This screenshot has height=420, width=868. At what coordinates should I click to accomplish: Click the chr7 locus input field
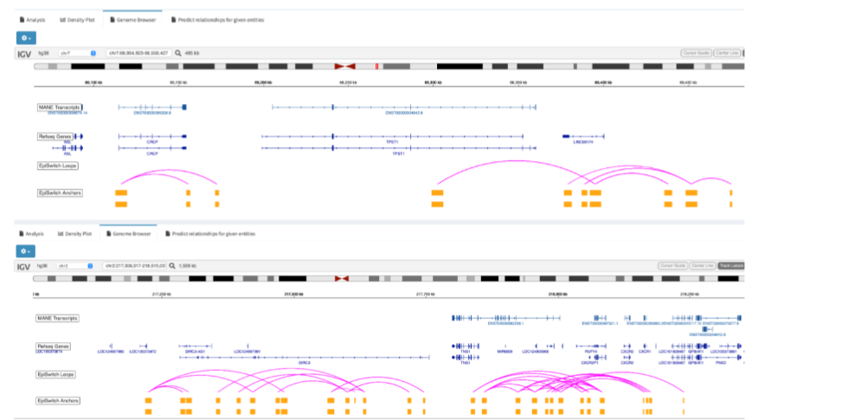pyautogui.click(x=139, y=53)
